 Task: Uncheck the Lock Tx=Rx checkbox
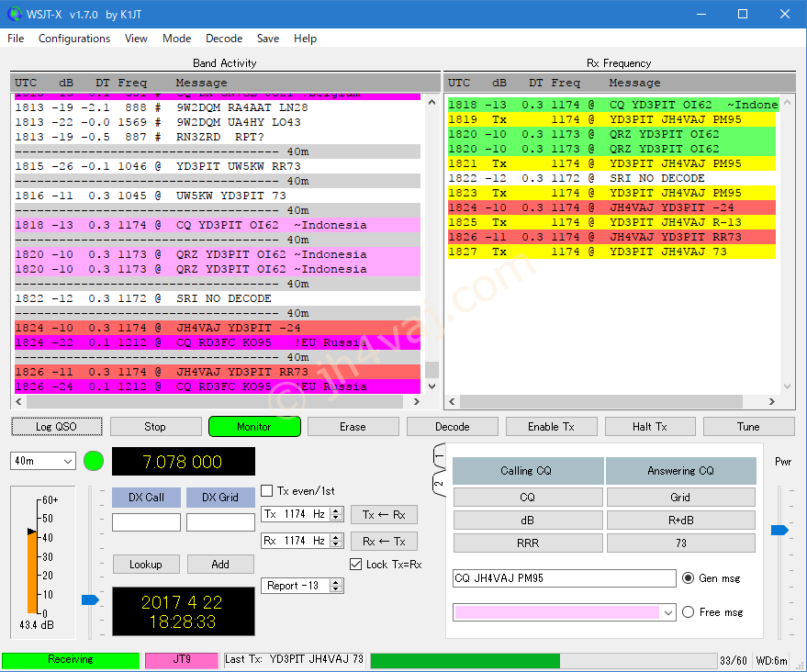tap(355, 565)
